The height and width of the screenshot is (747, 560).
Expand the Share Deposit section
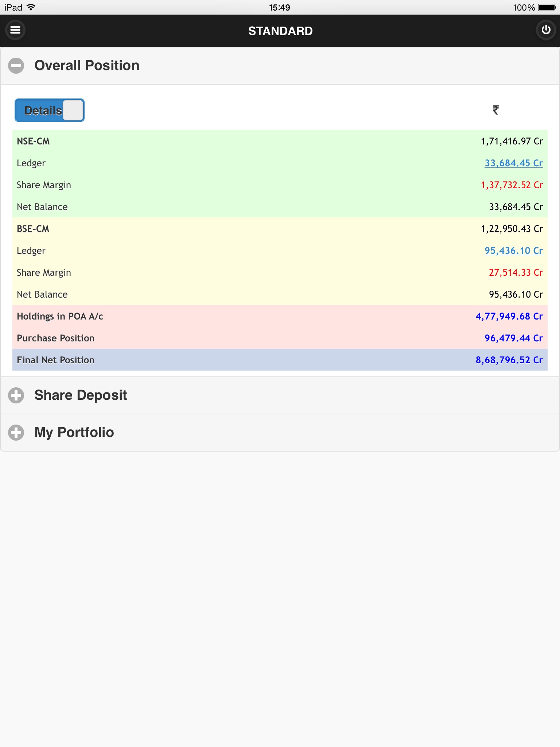click(16, 395)
